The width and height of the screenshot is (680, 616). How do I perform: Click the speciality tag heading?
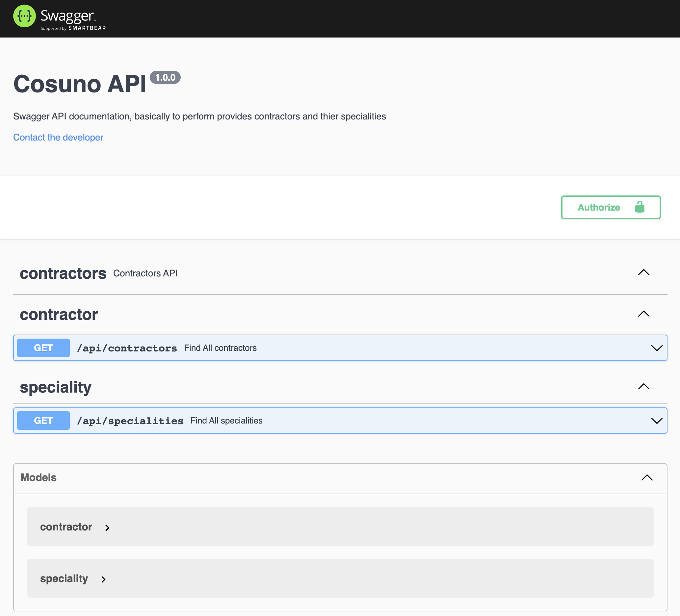coord(56,387)
